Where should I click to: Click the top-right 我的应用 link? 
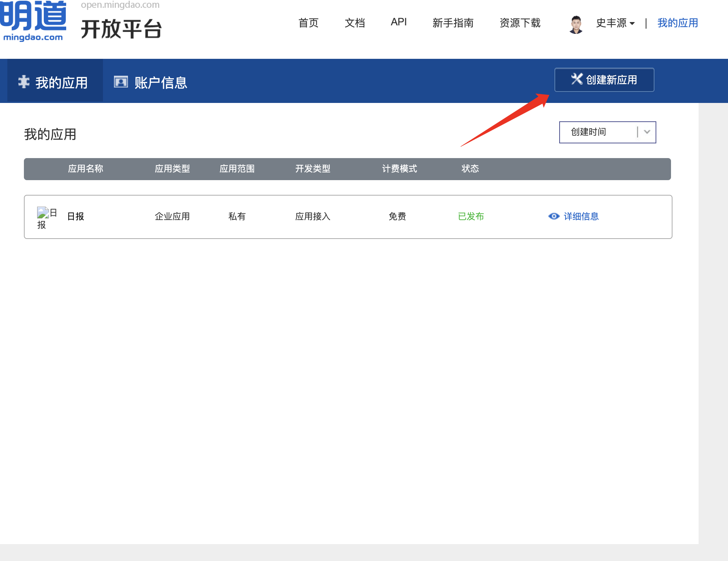[678, 23]
